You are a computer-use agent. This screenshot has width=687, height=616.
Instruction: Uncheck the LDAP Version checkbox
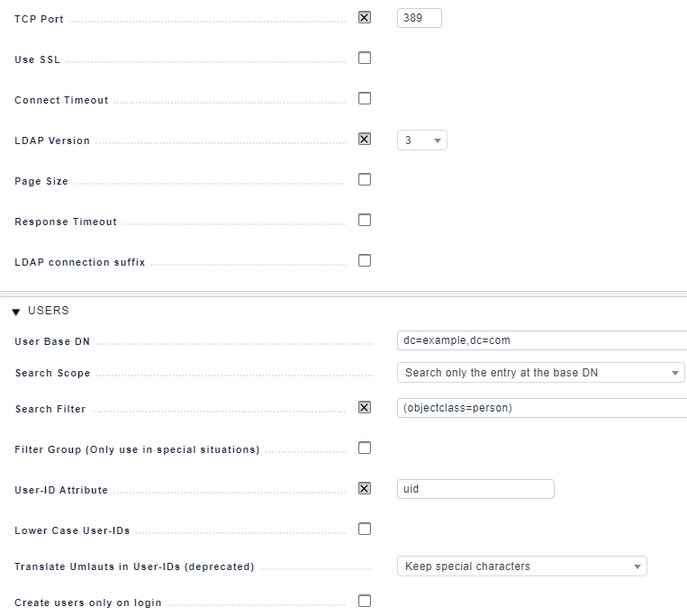pos(365,139)
